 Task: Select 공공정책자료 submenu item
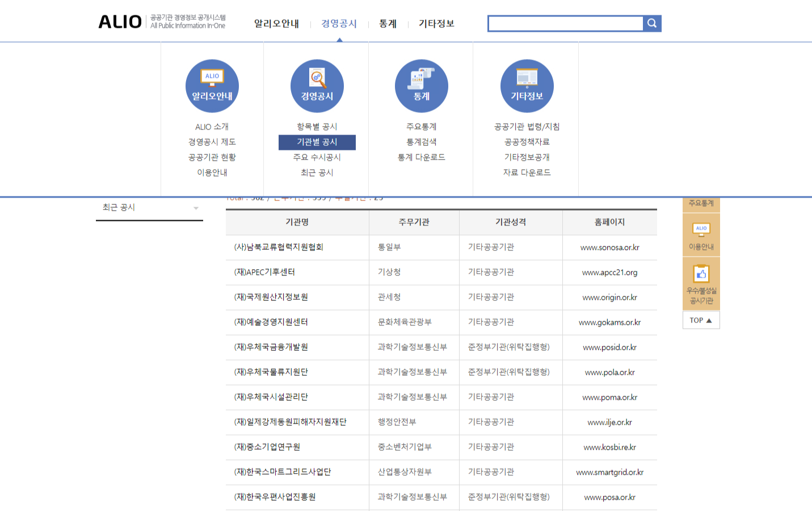(x=527, y=142)
